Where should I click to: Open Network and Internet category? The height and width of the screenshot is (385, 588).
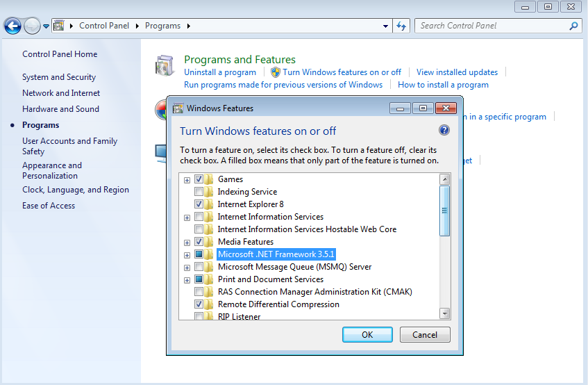pos(61,93)
